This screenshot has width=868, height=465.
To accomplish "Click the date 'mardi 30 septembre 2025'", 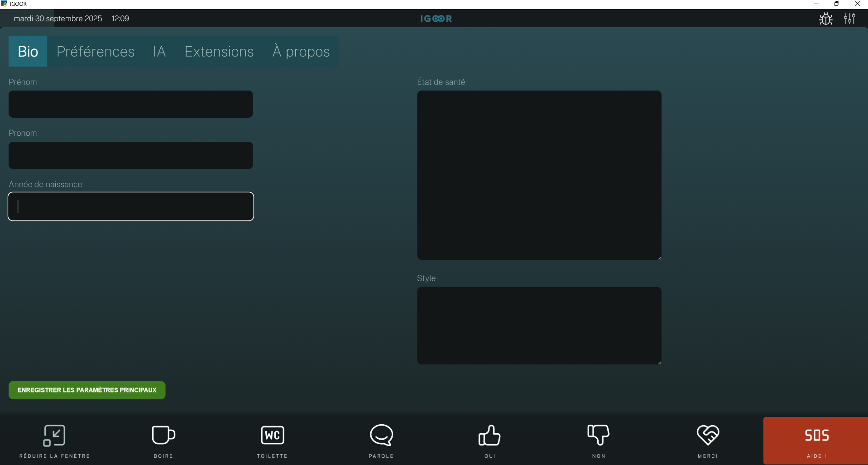I will coord(58,19).
